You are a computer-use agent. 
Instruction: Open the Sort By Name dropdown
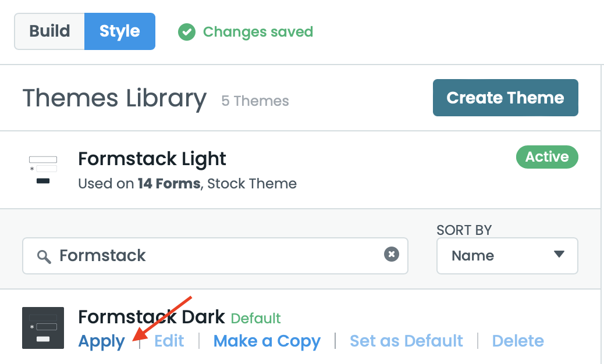coord(507,256)
